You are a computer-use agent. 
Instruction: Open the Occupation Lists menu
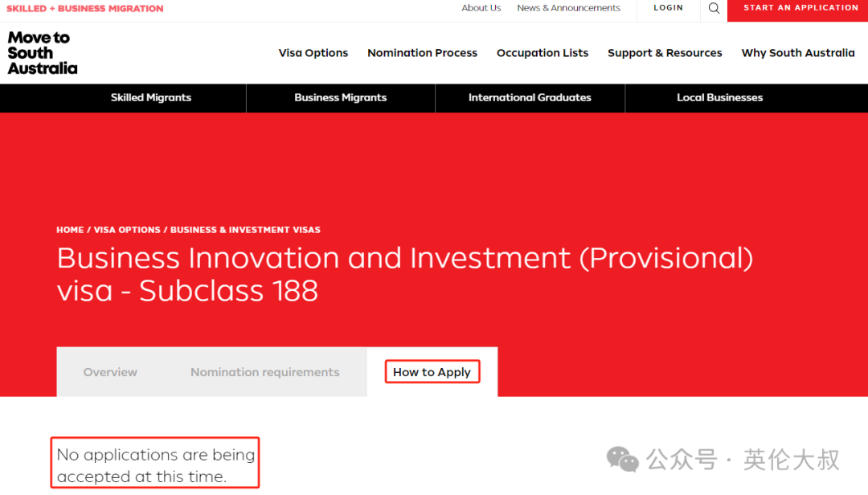point(542,53)
